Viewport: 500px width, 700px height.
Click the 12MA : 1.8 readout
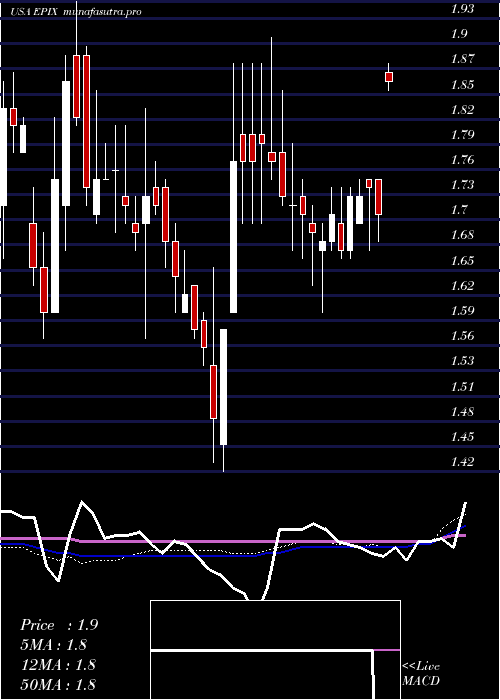pyautogui.click(x=58, y=665)
